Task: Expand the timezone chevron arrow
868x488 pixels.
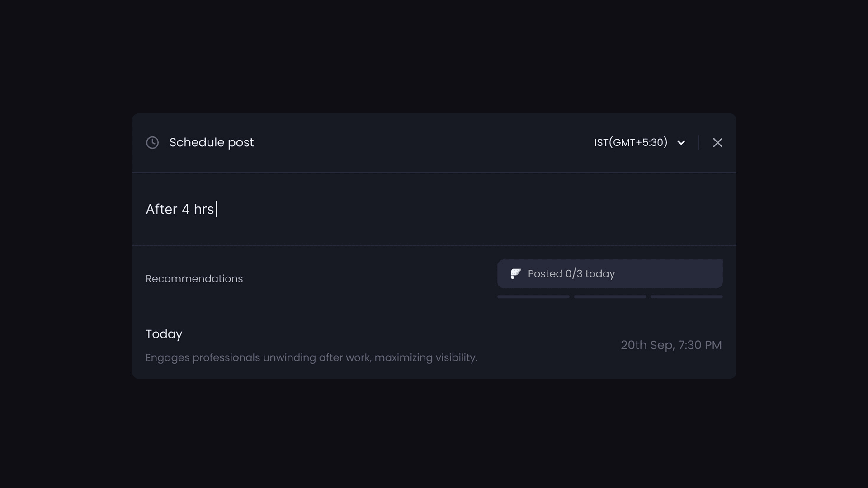Action: 681,143
